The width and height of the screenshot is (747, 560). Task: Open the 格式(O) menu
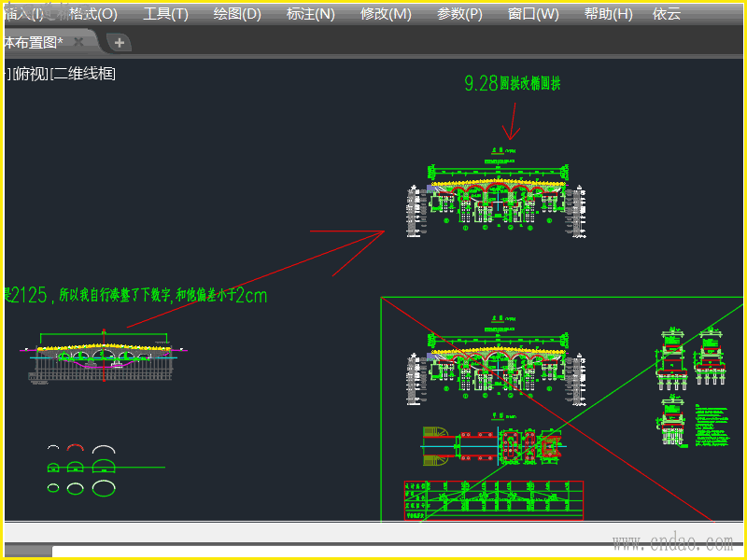pos(93,14)
